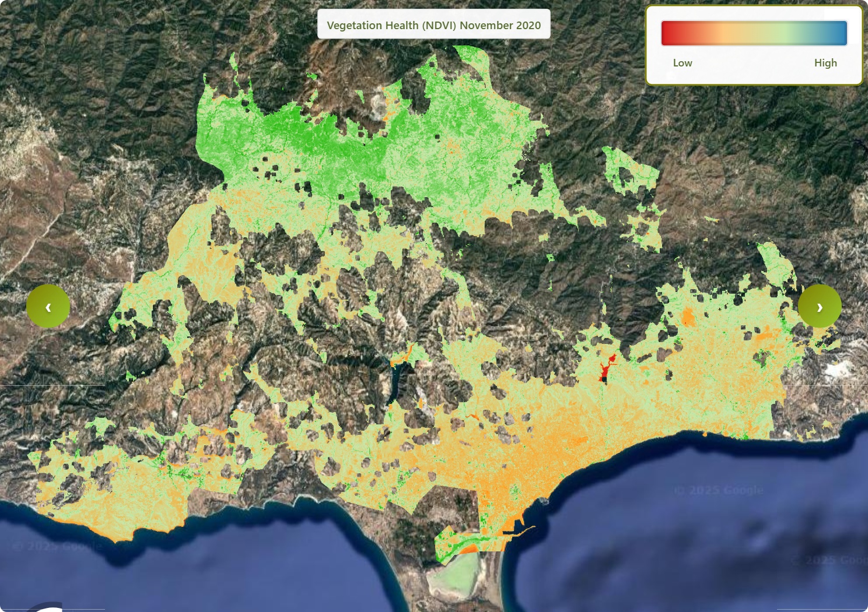868x612 pixels.
Task: Click the Google copyright watermark in the lower left
Action: click(57, 546)
